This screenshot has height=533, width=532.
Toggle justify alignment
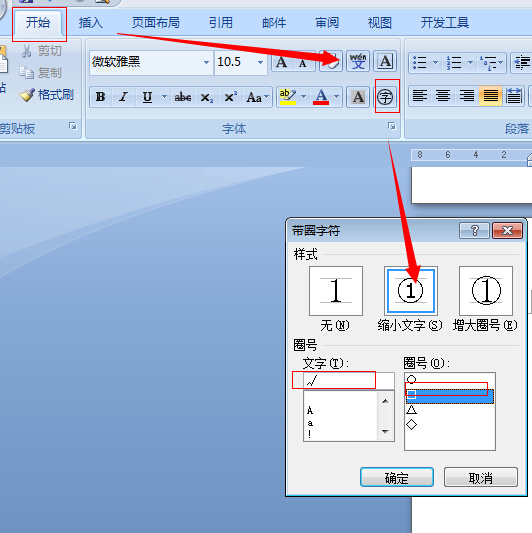pos(490,96)
